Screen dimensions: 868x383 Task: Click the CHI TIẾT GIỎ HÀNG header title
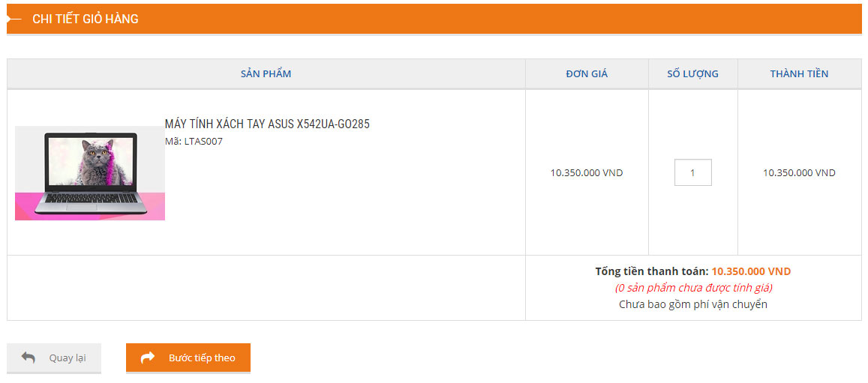click(86, 19)
